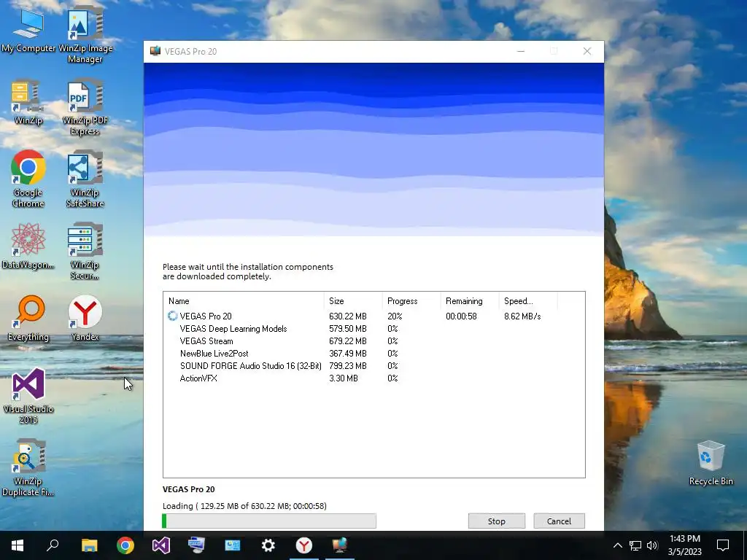The image size is (747, 560).
Task: Select Google Chrome desktop shortcut
Action: [28, 179]
